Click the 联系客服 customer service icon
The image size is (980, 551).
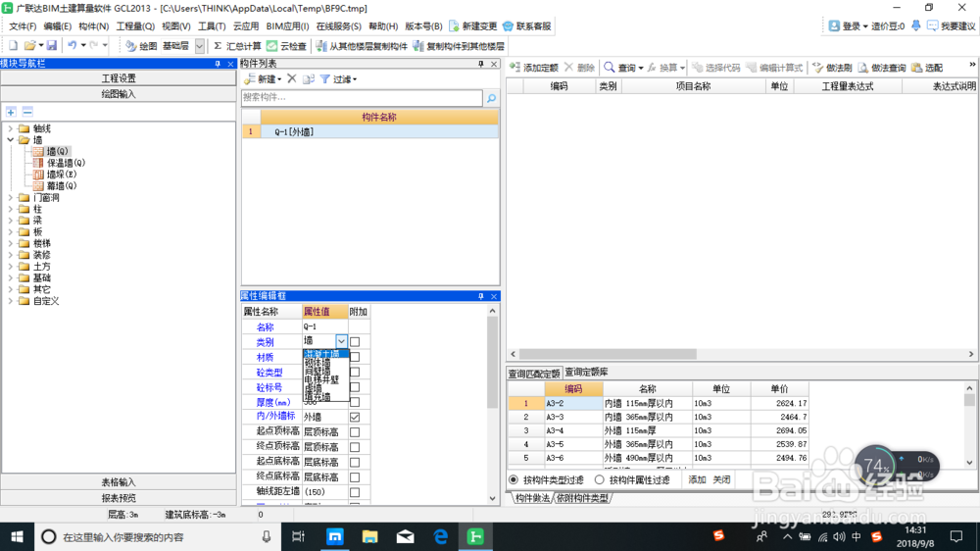coord(508,26)
